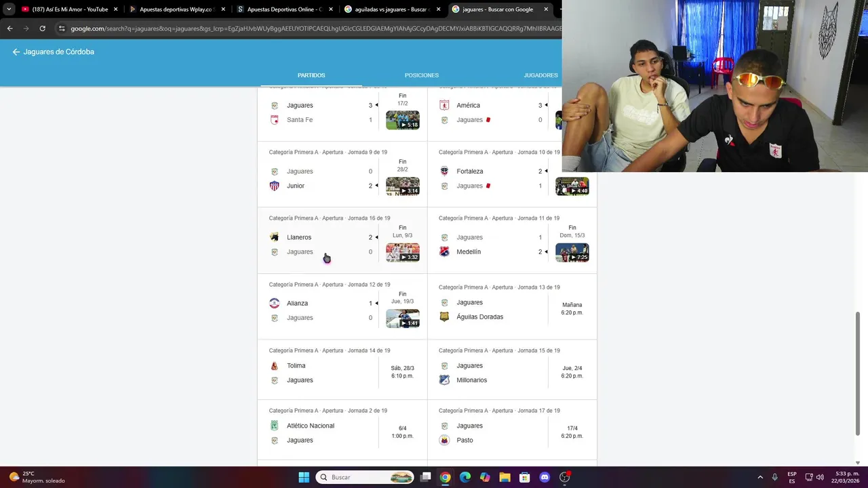Close the YouTube browser tab
Screen dimensions: 868x488
(115, 9)
